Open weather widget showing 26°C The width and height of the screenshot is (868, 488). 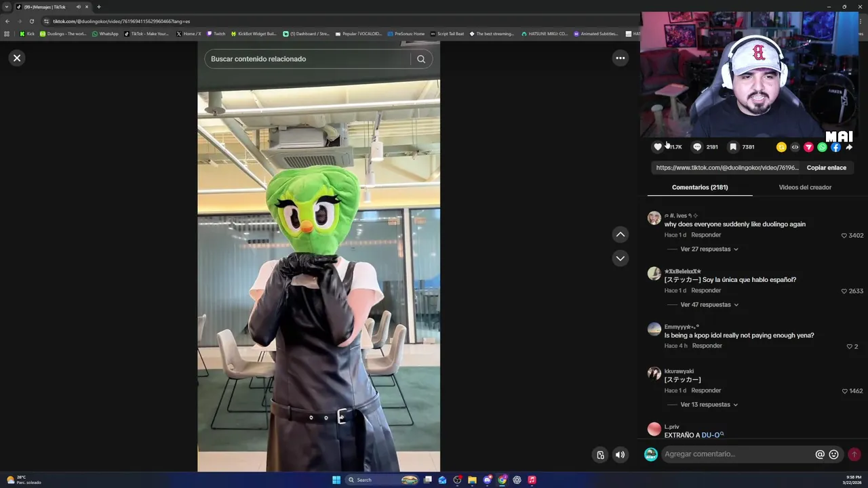click(24, 480)
